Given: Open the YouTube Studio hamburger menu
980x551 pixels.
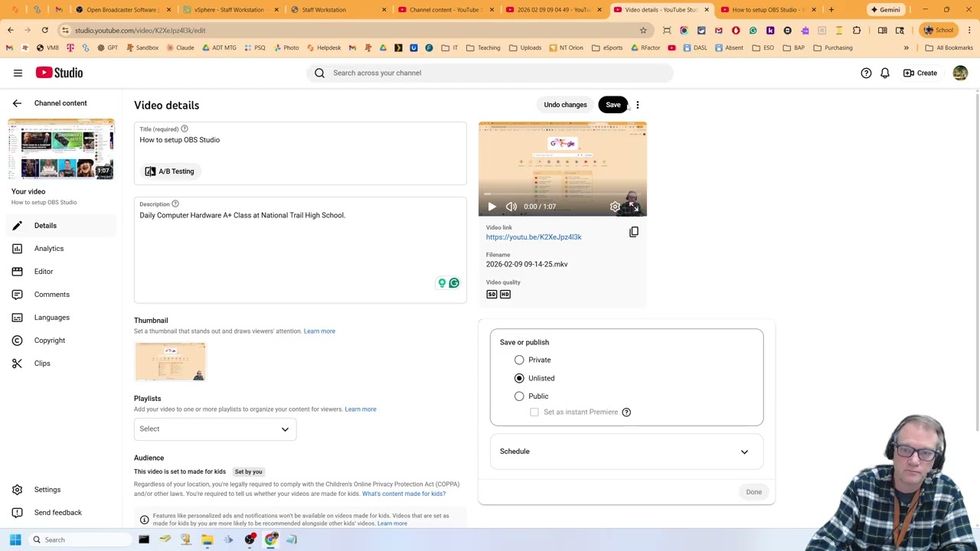Looking at the screenshot, I should (x=18, y=73).
